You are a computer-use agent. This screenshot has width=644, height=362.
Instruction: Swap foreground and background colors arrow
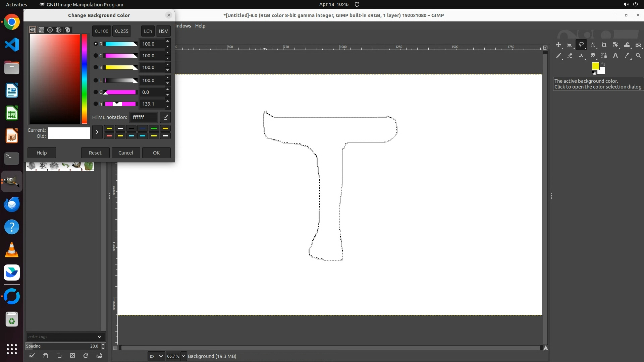(603, 64)
